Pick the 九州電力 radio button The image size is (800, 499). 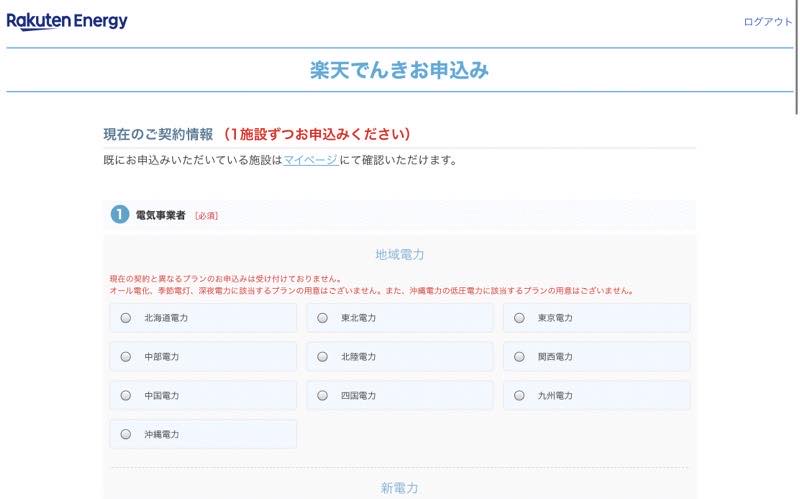519,395
